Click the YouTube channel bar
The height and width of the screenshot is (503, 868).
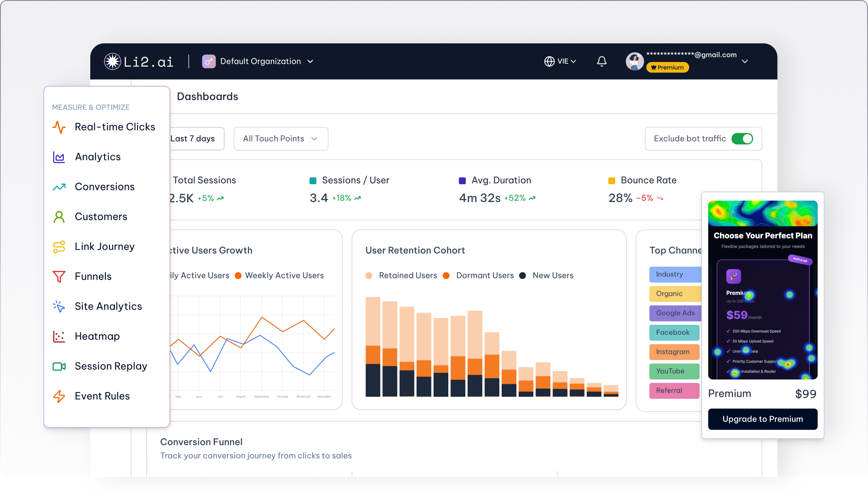point(674,371)
